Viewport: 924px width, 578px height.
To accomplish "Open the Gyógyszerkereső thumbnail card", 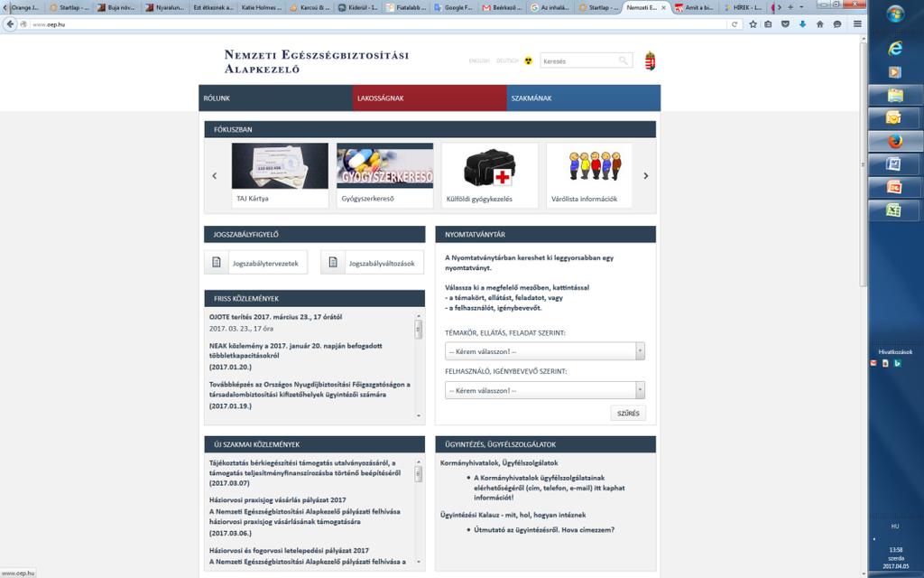I will pyautogui.click(x=384, y=175).
